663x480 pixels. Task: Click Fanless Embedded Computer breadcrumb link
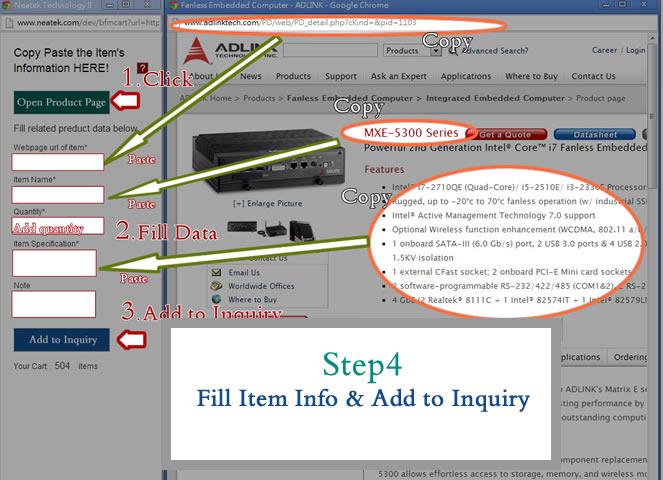click(x=350, y=98)
